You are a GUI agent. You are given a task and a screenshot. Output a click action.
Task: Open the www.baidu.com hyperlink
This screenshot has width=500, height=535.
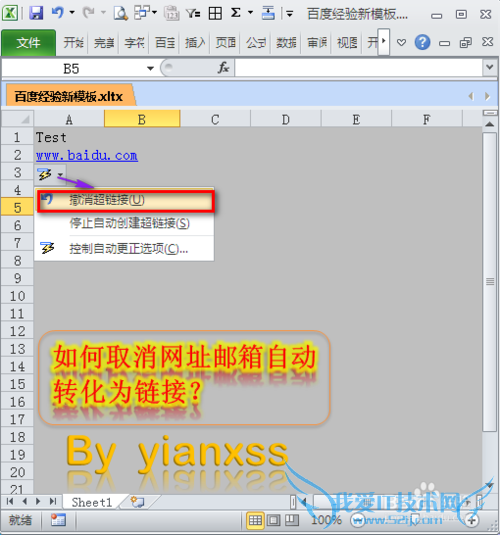87,156
